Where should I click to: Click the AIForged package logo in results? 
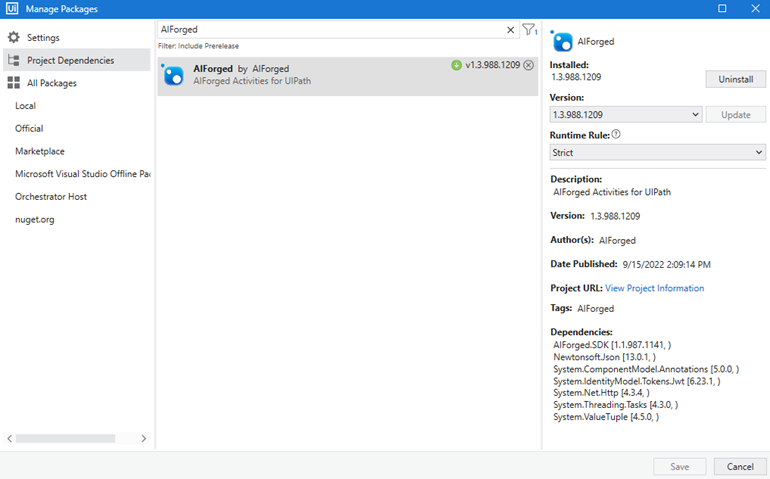pos(173,76)
